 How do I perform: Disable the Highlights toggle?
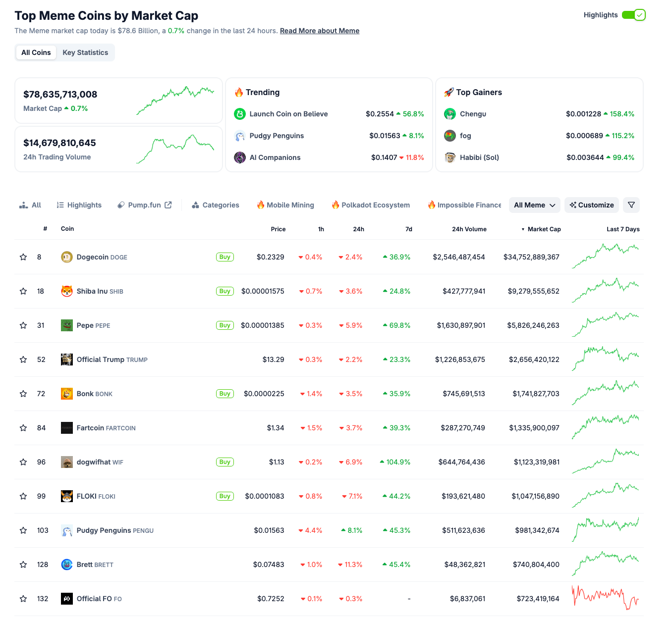pyautogui.click(x=634, y=15)
